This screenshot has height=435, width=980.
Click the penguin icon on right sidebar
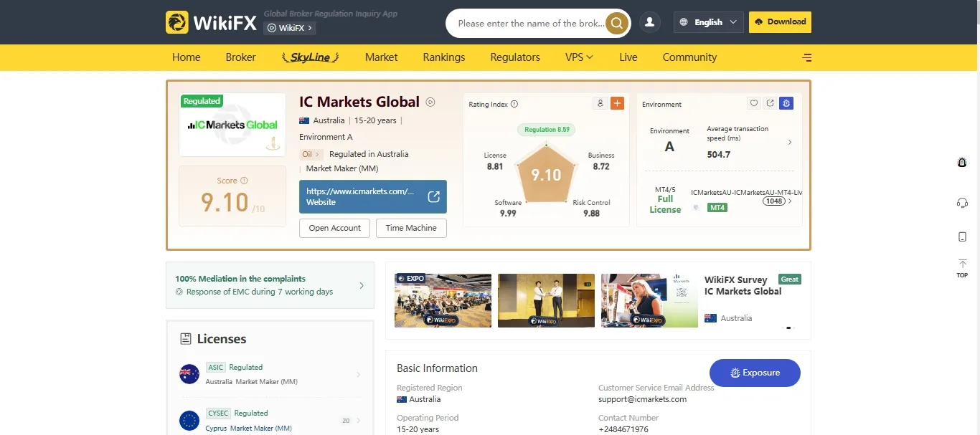(963, 163)
